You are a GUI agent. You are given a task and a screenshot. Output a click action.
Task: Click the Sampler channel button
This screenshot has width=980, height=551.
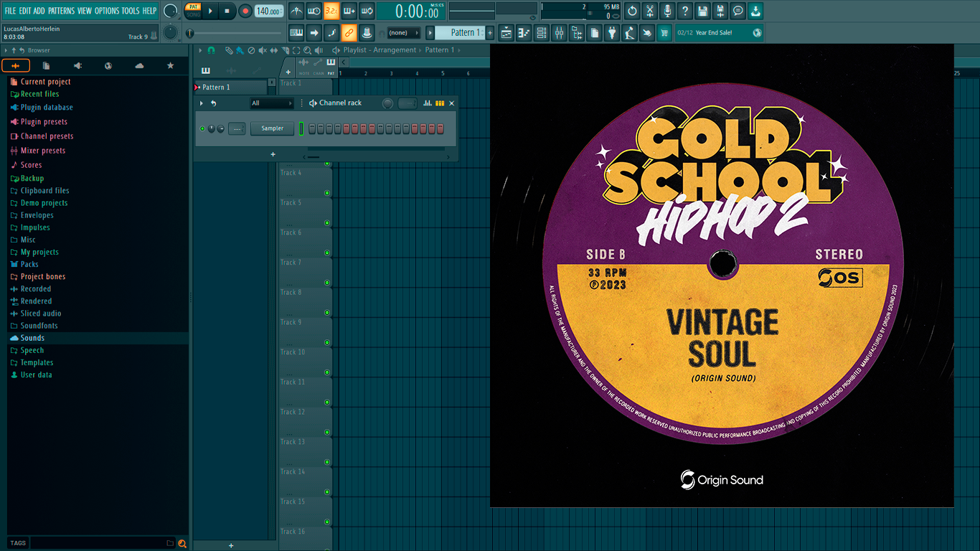pyautogui.click(x=273, y=128)
